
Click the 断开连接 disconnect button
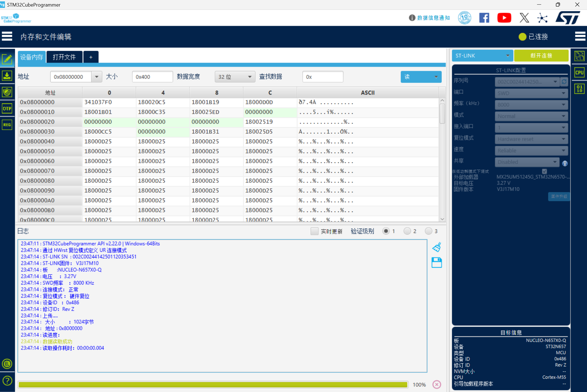point(541,56)
